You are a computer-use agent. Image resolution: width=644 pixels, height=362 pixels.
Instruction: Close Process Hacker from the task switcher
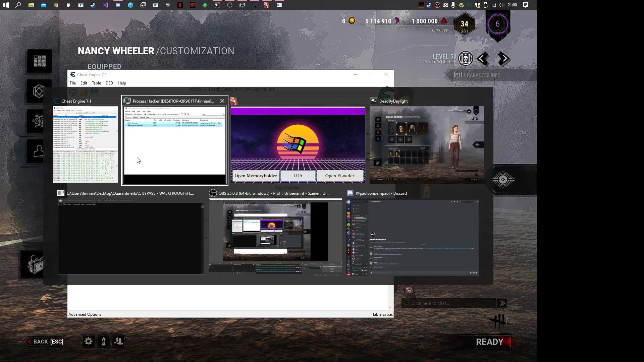click(x=222, y=101)
